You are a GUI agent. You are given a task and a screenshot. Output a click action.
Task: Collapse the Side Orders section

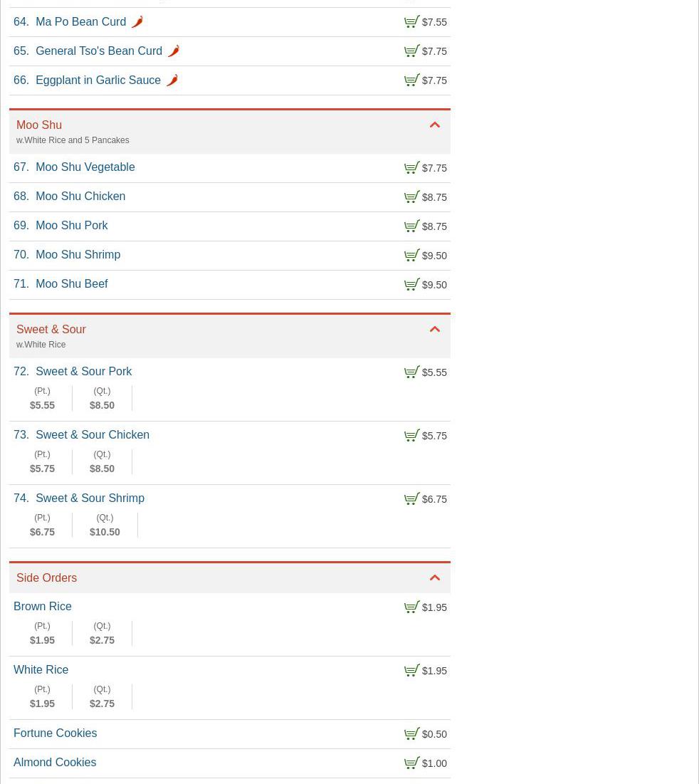[434, 578]
